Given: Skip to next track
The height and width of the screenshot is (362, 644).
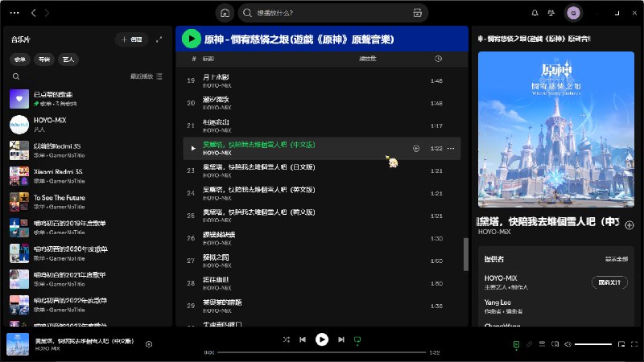Looking at the screenshot, I should click(x=341, y=339).
